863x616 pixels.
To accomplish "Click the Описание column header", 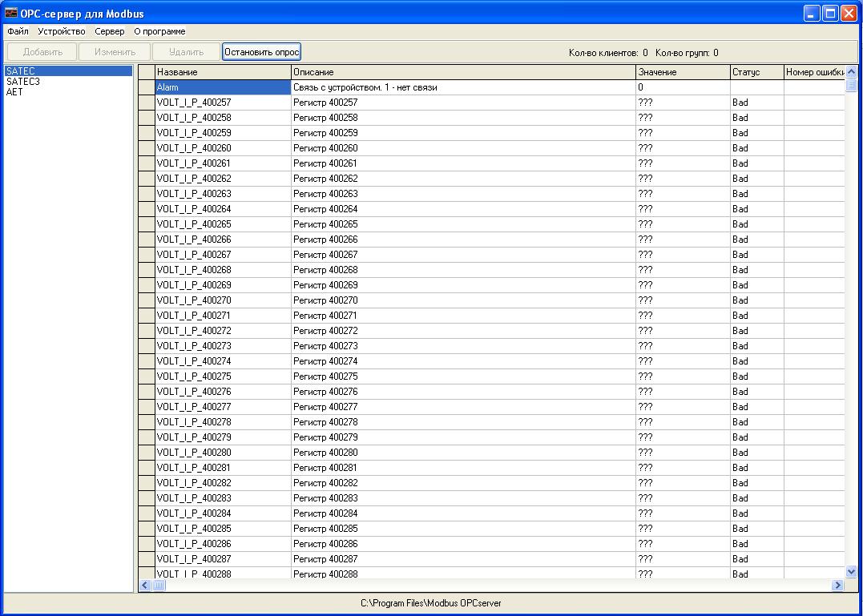I will 463,72.
